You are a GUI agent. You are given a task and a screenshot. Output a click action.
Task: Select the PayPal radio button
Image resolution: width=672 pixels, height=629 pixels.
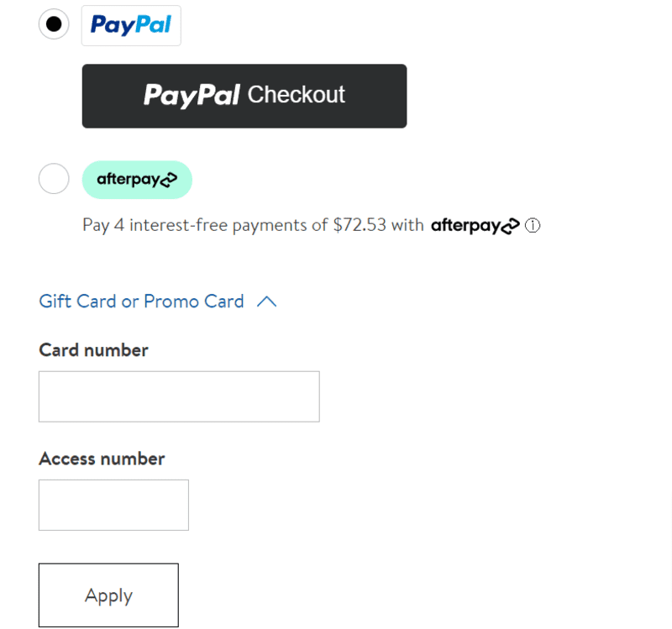click(x=54, y=24)
